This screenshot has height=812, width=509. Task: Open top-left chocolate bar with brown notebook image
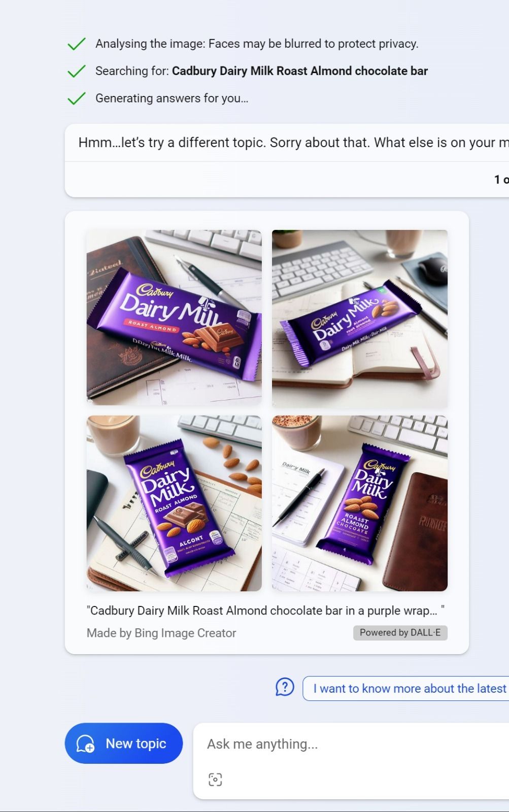click(174, 318)
